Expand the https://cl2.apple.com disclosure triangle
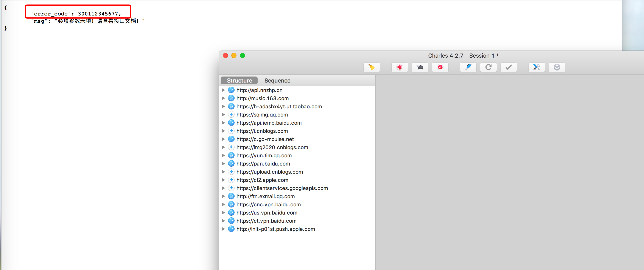The width and height of the screenshot is (644, 270). [x=223, y=180]
